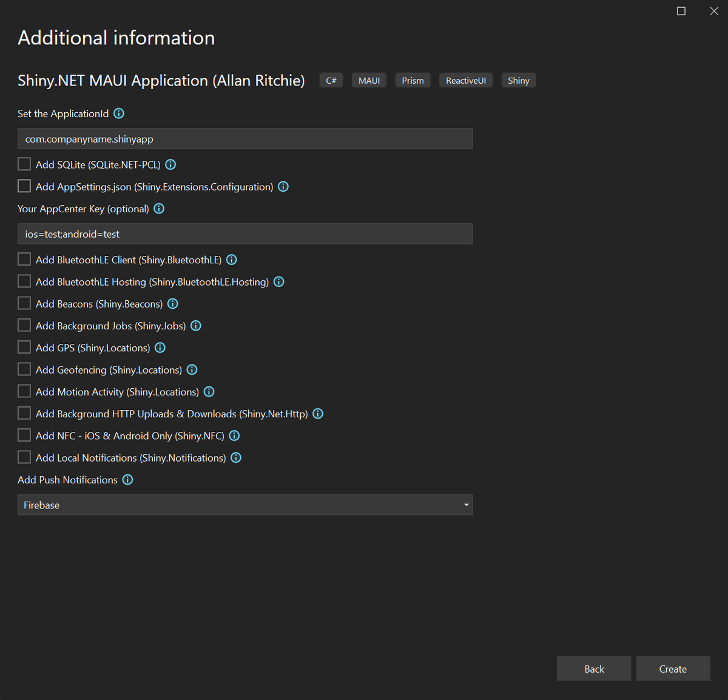Click the ApplicationId input field

tap(245, 139)
